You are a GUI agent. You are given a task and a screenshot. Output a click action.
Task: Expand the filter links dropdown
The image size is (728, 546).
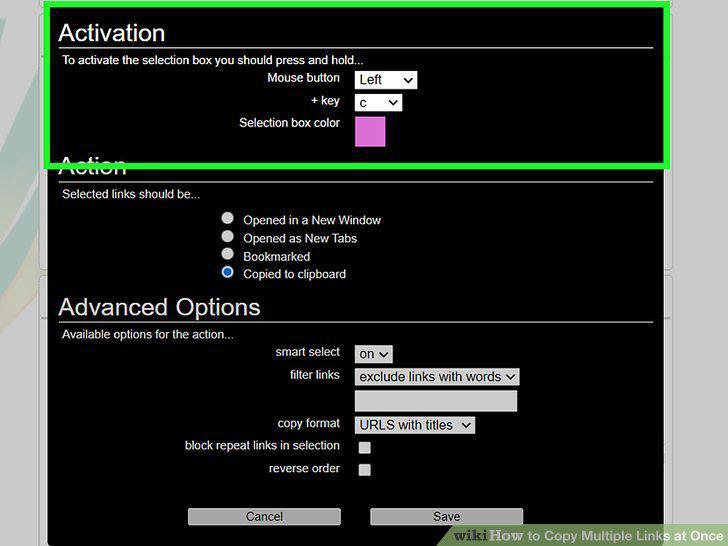437,377
